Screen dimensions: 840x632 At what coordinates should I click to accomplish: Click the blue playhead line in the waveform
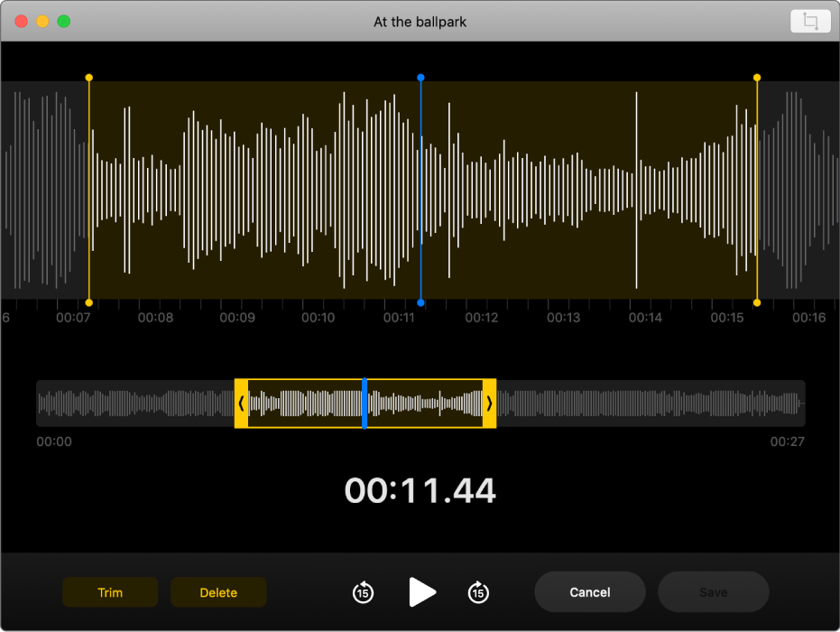click(x=420, y=190)
